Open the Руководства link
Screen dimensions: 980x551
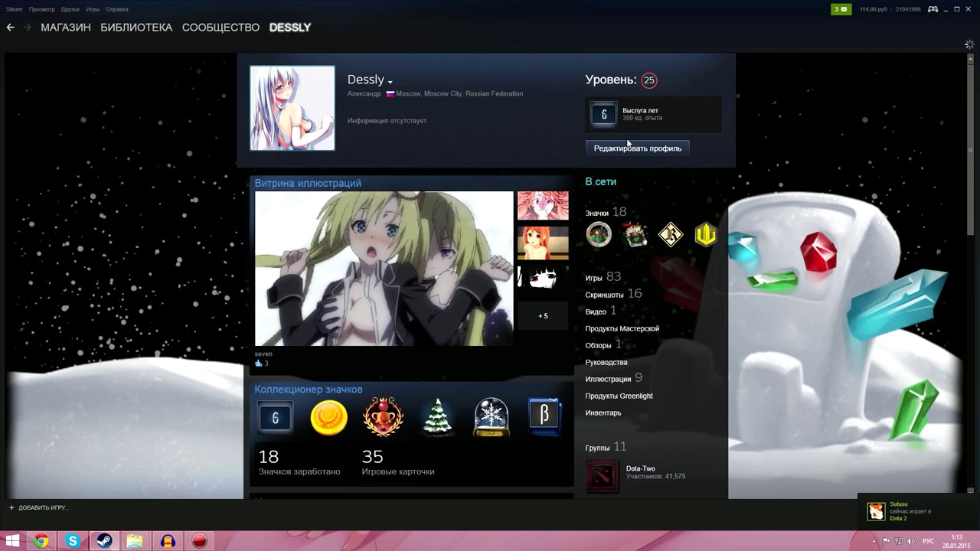click(606, 362)
